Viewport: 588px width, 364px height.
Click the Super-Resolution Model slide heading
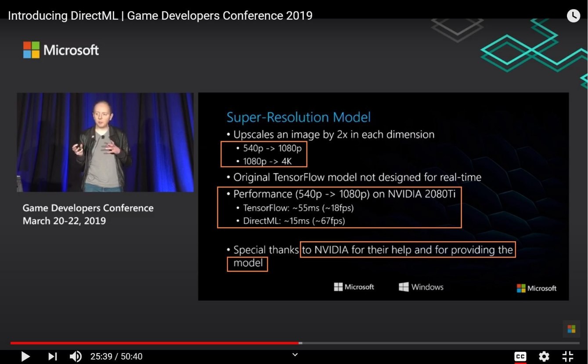(x=299, y=117)
